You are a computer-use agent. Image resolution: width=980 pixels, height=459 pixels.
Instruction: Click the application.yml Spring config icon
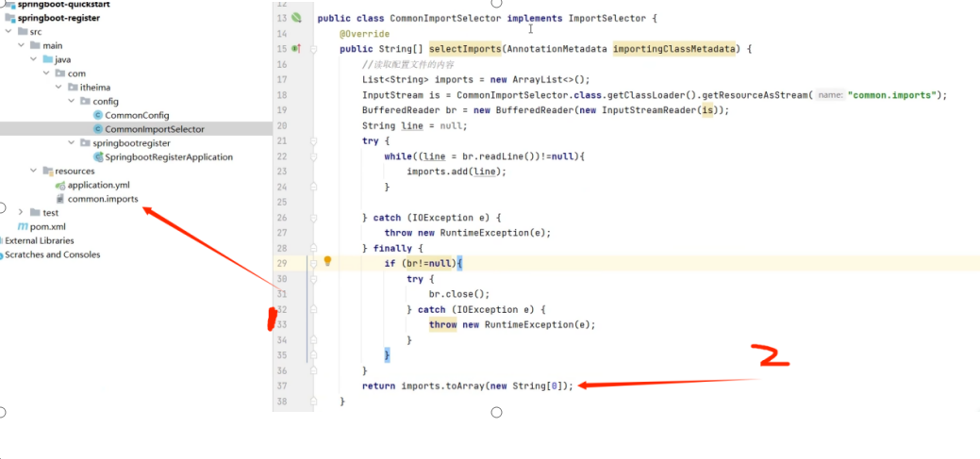[60, 186]
